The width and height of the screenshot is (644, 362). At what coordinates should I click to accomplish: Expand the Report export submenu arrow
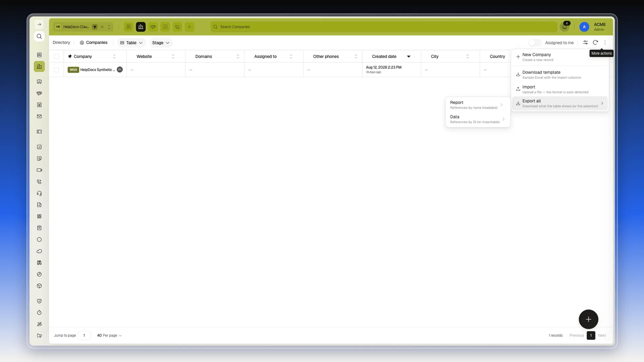[x=501, y=105]
